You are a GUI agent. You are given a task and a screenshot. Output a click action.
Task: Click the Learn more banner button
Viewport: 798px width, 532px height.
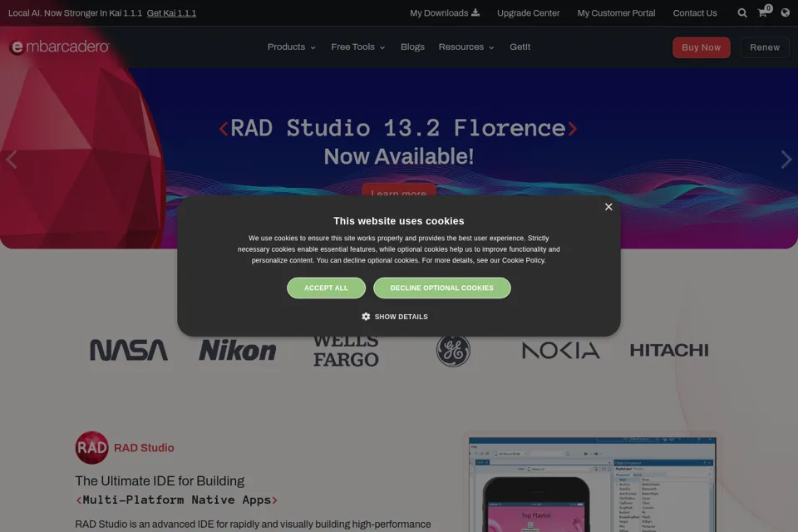pos(398,190)
